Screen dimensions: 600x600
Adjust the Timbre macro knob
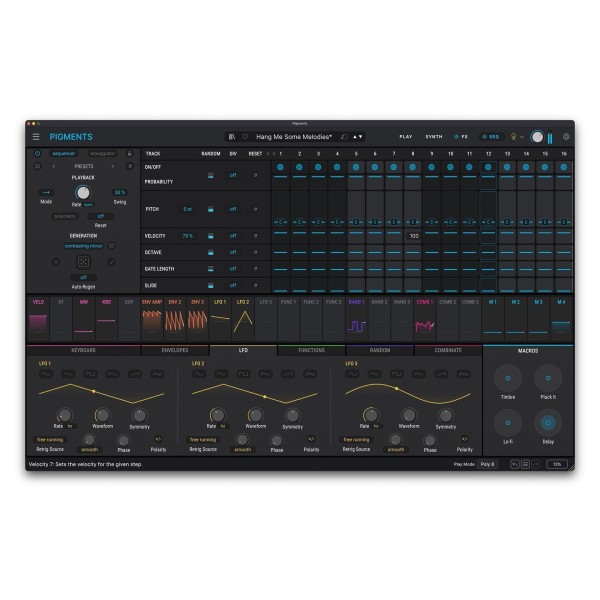(x=508, y=378)
